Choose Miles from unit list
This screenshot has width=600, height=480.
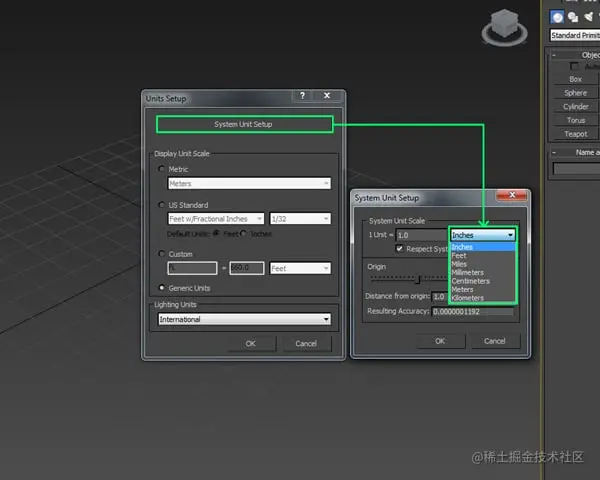483,264
